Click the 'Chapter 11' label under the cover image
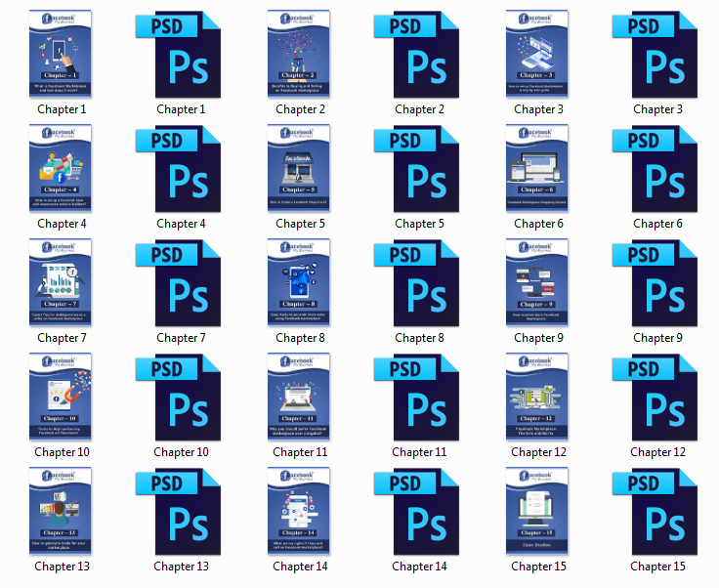The width and height of the screenshot is (719, 588). pos(300,452)
